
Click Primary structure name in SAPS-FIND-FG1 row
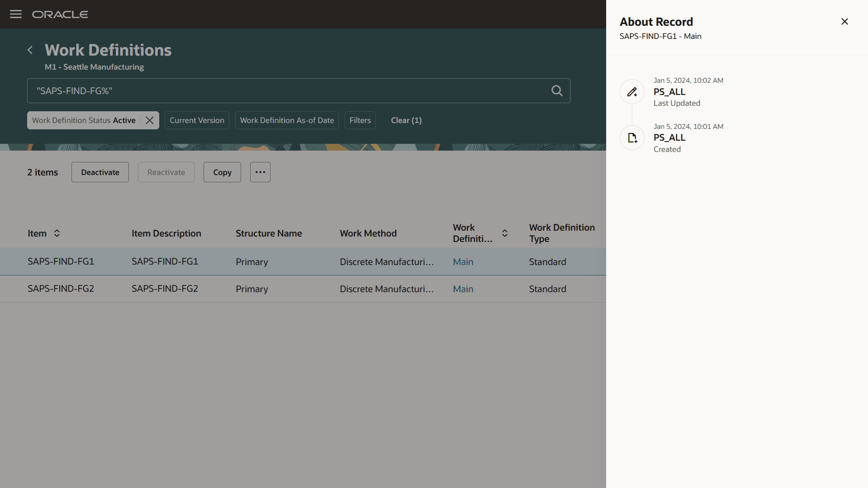(x=252, y=262)
